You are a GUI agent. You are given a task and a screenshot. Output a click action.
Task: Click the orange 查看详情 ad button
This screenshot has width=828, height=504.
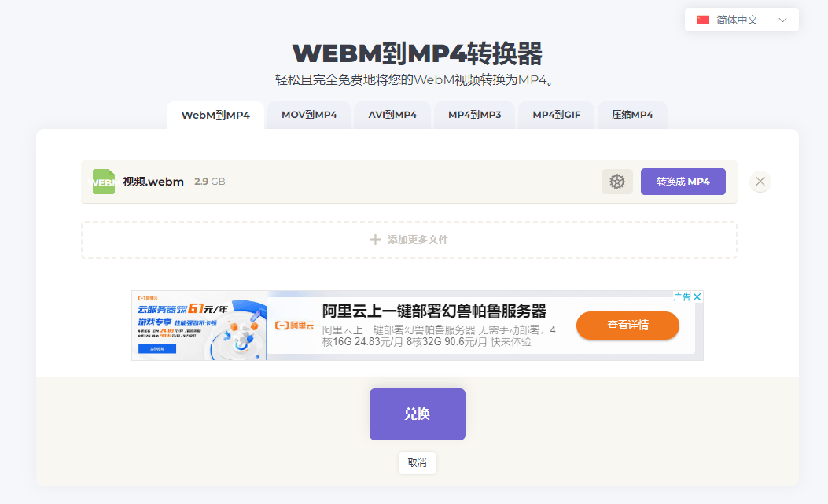coord(627,326)
